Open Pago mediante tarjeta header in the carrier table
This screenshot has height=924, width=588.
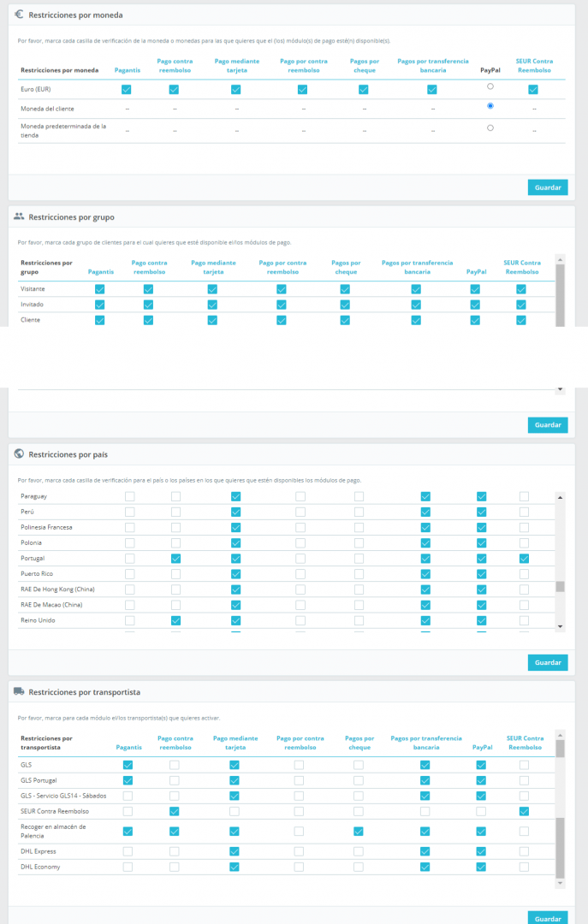235,743
